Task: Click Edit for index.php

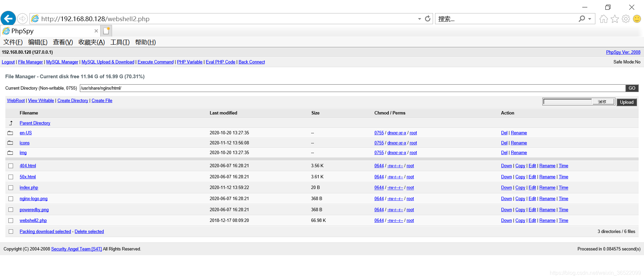Action: pyautogui.click(x=532, y=188)
